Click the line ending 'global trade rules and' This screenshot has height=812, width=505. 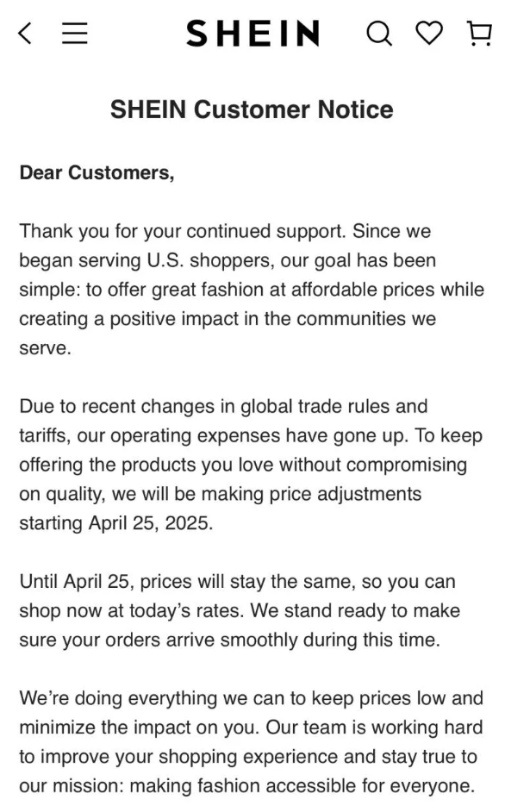coord(223,407)
